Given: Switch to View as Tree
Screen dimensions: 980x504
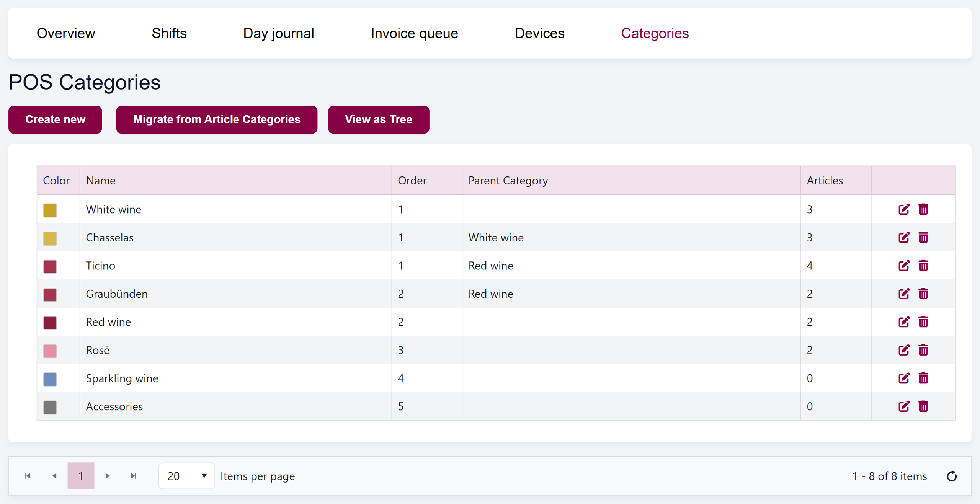Looking at the screenshot, I should [x=378, y=119].
